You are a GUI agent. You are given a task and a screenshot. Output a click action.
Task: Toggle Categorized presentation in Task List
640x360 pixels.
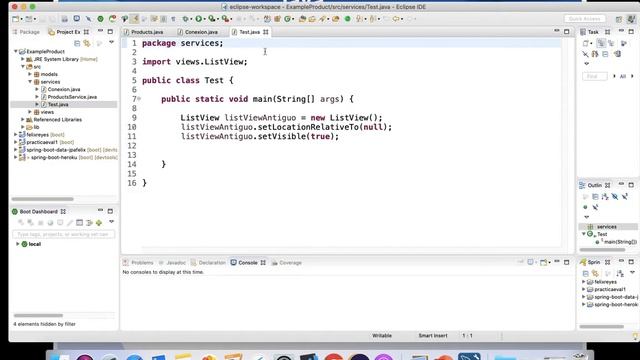point(601,43)
